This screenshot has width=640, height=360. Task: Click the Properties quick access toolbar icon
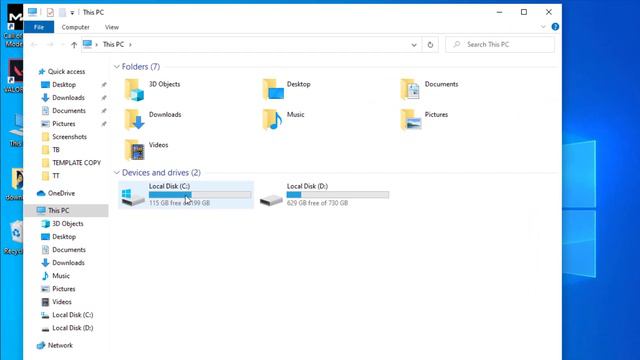pyautogui.click(x=50, y=13)
